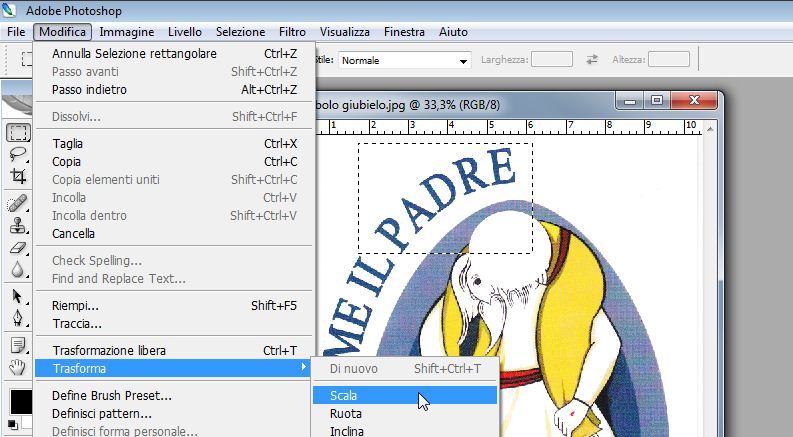Select the Healing Brush tool
Viewport: 793px width, 437px height.
coord(18,203)
